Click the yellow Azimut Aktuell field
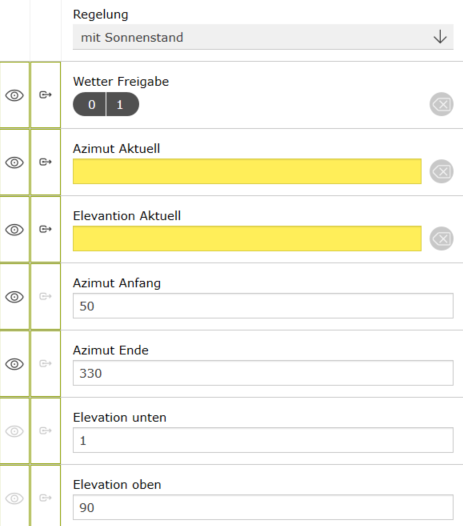 247,171
